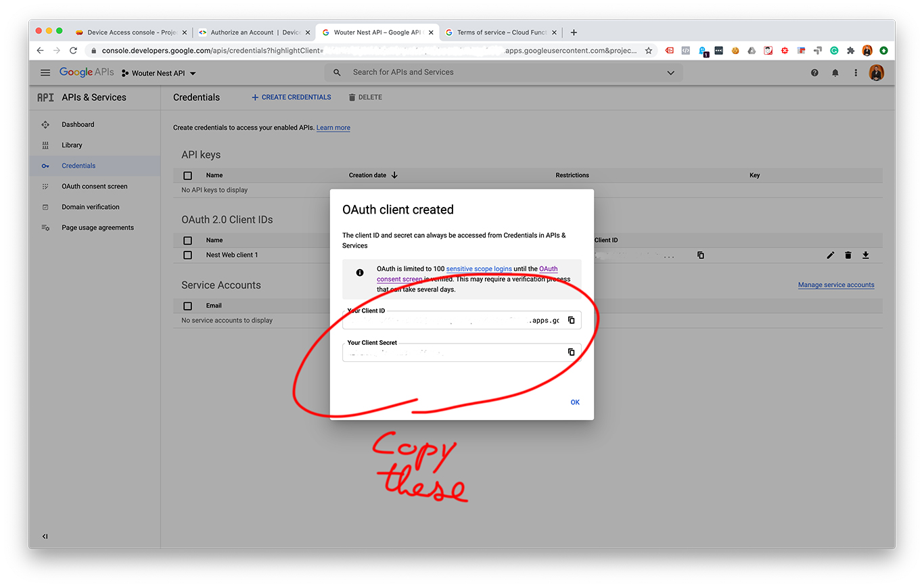Viewport: 924px width, 587px height.
Task: Click the green up-arrow update icon
Action: pyautogui.click(x=884, y=51)
